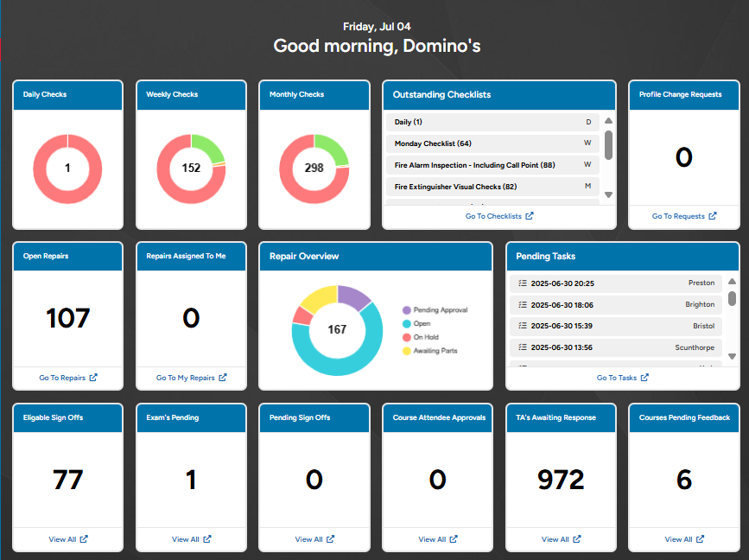Click scroll up arrow in Outstanding Checklists
The height and width of the screenshot is (560, 749).
608,121
